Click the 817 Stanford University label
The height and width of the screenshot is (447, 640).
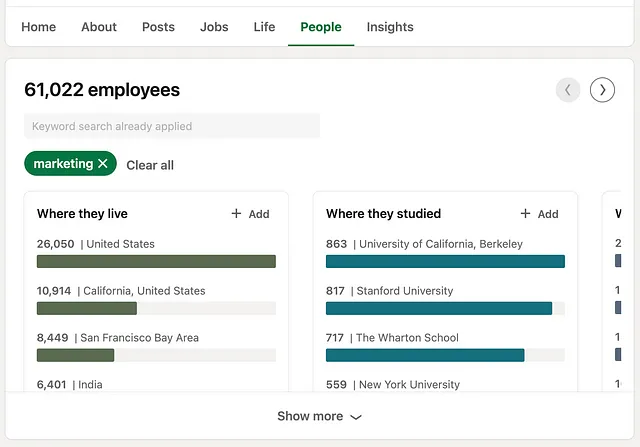pyautogui.click(x=389, y=291)
